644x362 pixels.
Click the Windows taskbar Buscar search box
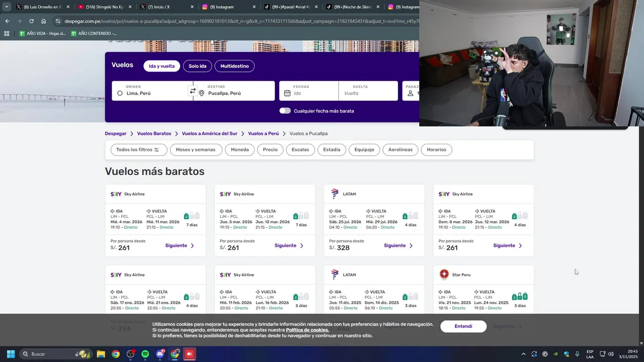click(55, 354)
